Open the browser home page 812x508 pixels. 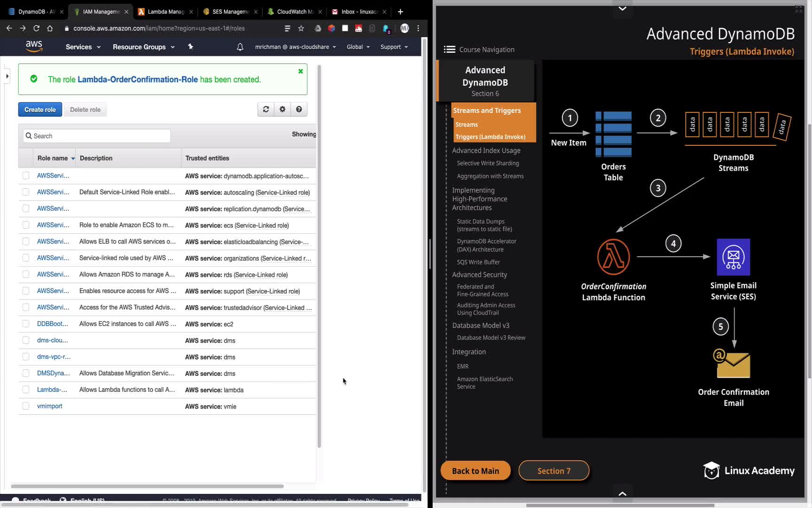pos(50,28)
